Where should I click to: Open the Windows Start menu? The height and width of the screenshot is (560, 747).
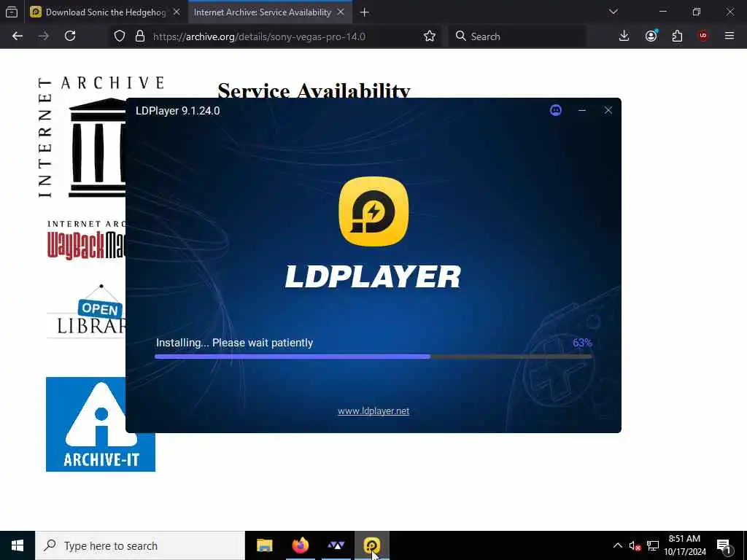[x=18, y=545]
